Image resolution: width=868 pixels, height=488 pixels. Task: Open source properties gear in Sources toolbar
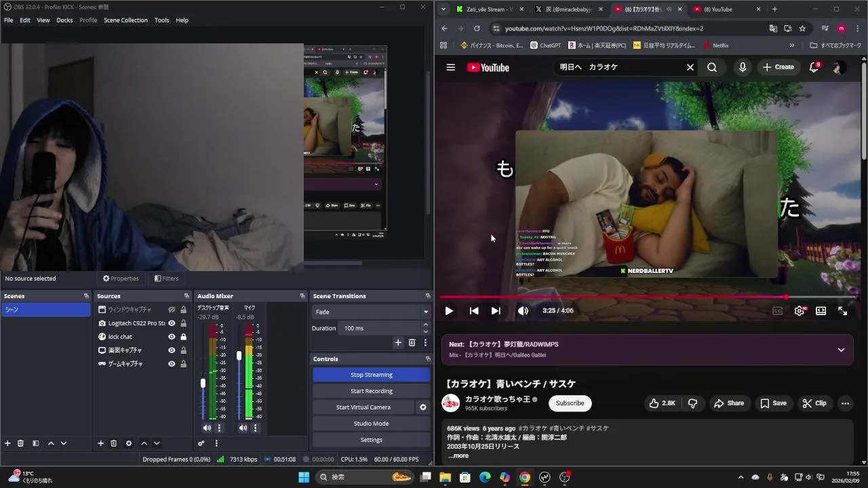128,443
